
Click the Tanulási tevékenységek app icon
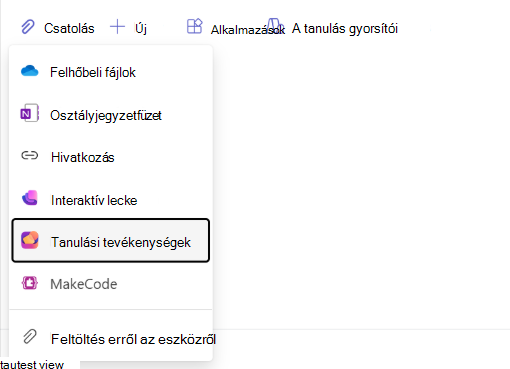click(30, 240)
